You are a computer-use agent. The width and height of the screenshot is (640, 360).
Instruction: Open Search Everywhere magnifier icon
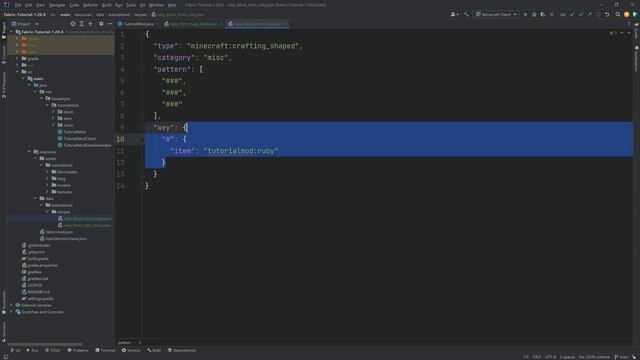pyautogui.click(x=618, y=14)
